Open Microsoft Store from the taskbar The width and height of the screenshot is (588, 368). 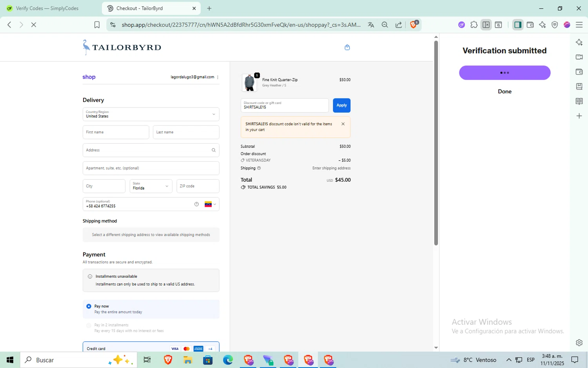(208, 360)
